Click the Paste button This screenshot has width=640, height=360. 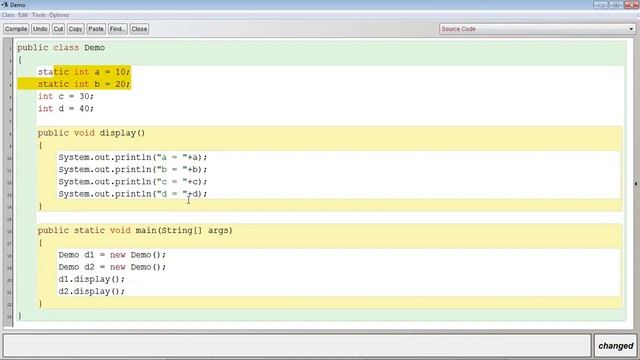(x=96, y=29)
